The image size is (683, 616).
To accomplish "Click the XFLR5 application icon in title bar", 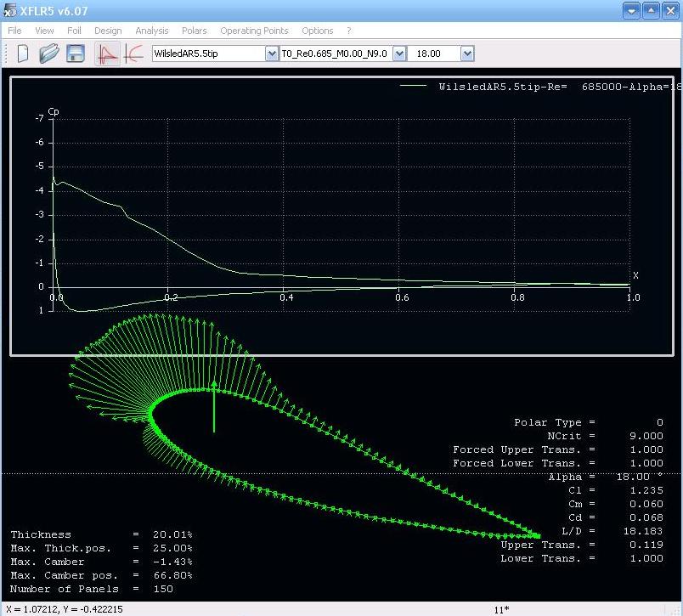I will coord(10,11).
